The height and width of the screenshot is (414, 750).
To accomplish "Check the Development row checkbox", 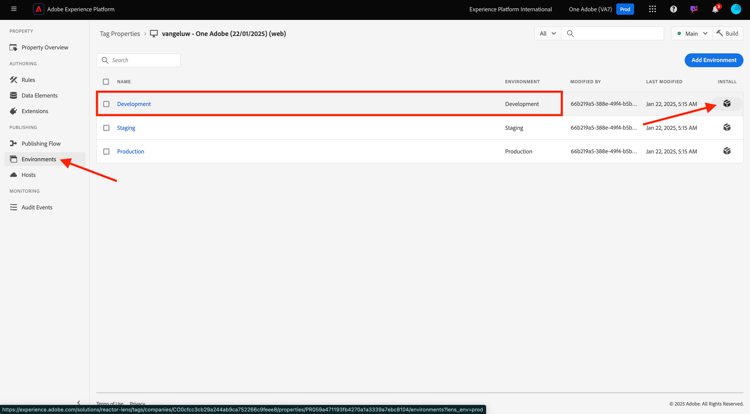I will (x=106, y=104).
